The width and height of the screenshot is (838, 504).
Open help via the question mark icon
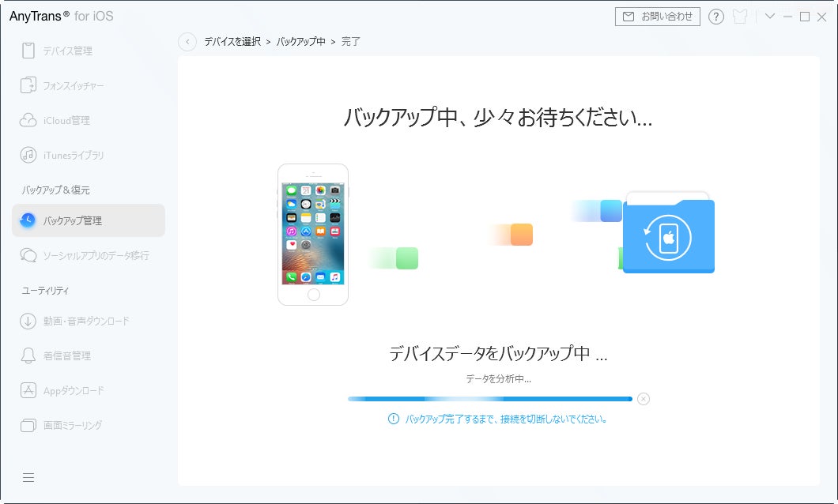716,17
